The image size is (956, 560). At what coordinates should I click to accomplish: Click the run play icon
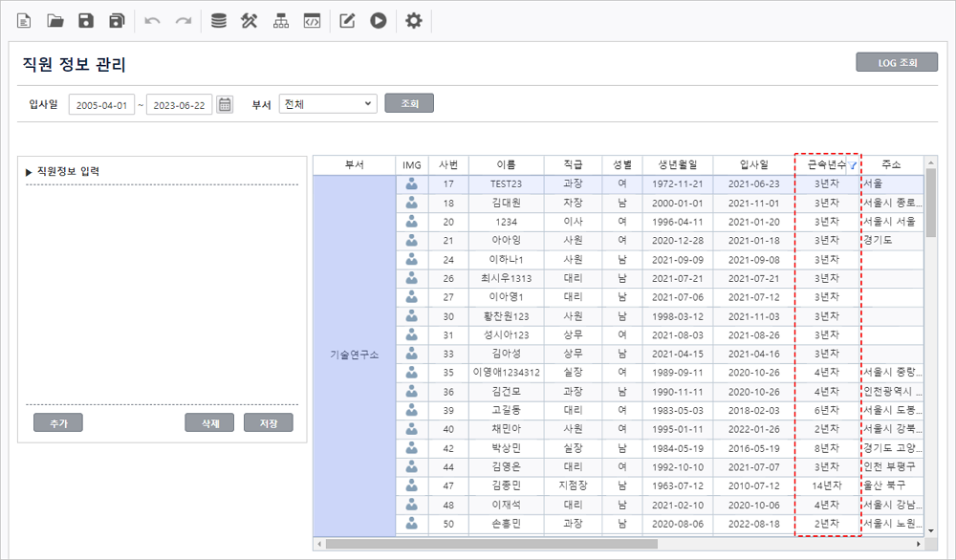[x=379, y=21]
